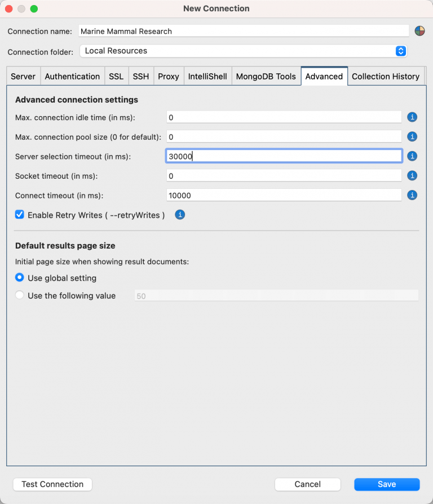
Task: Click the info icon for connection pool size
Action: click(x=412, y=136)
